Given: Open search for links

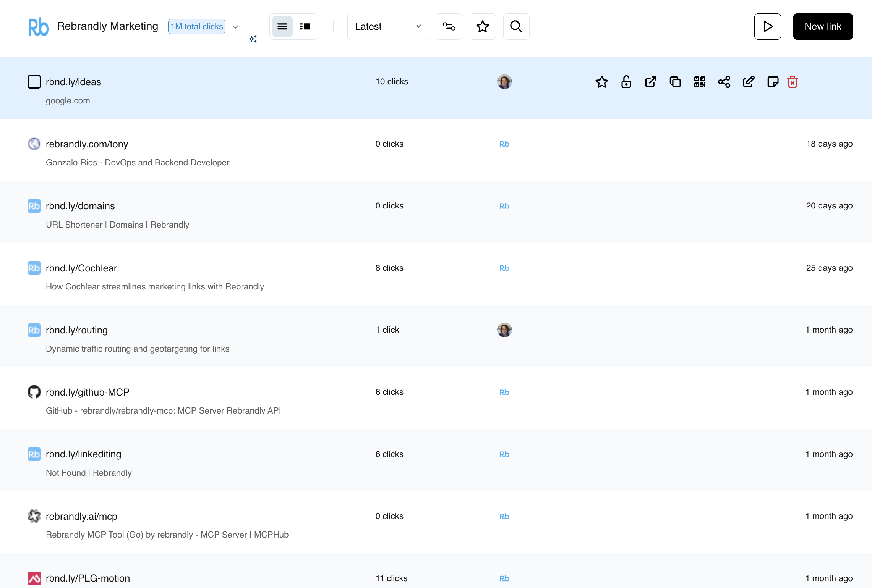Looking at the screenshot, I should tap(516, 26).
